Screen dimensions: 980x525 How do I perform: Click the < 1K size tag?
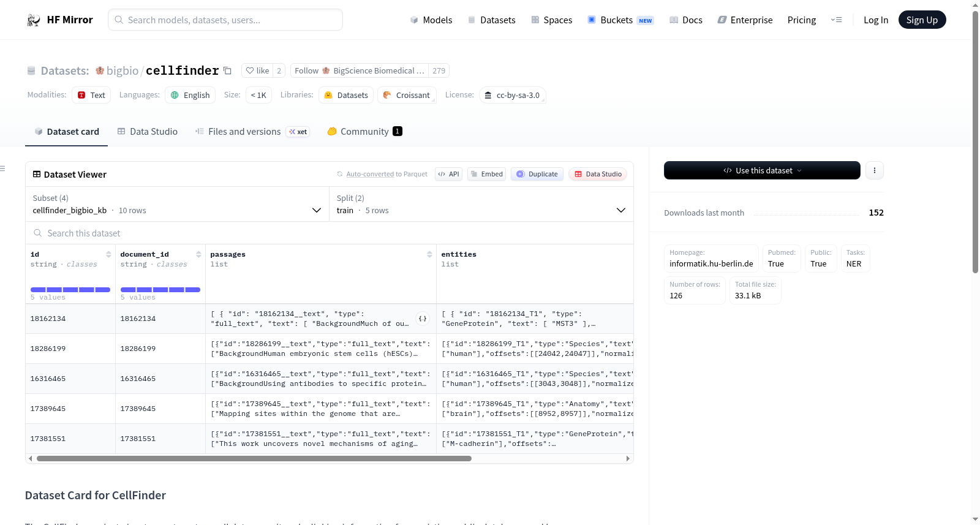pos(258,95)
